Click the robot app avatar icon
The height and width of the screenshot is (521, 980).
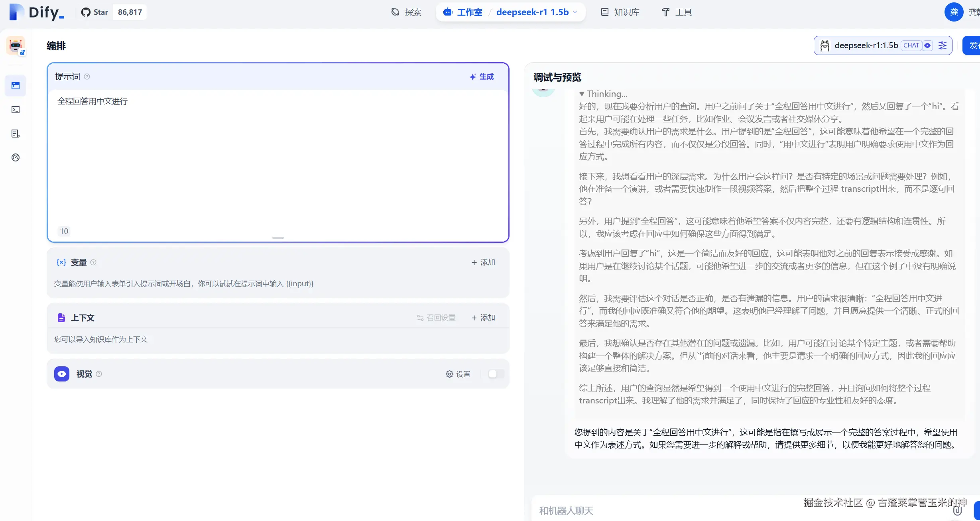(x=16, y=46)
